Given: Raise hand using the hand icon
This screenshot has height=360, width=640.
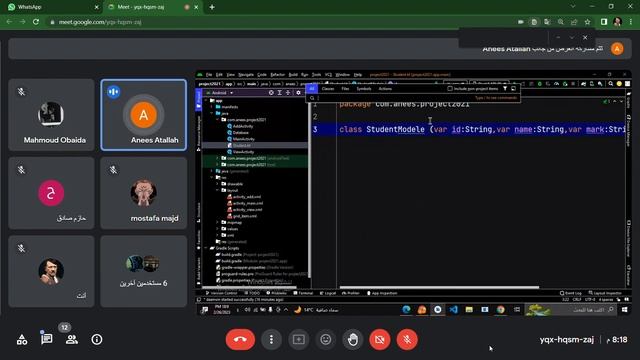Looking at the screenshot, I should pyautogui.click(x=353, y=339).
